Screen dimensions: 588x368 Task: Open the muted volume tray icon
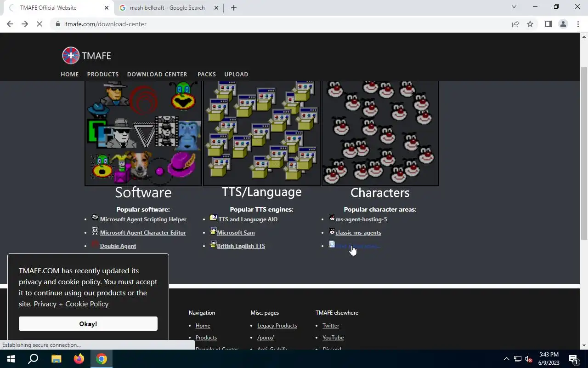pos(529,359)
